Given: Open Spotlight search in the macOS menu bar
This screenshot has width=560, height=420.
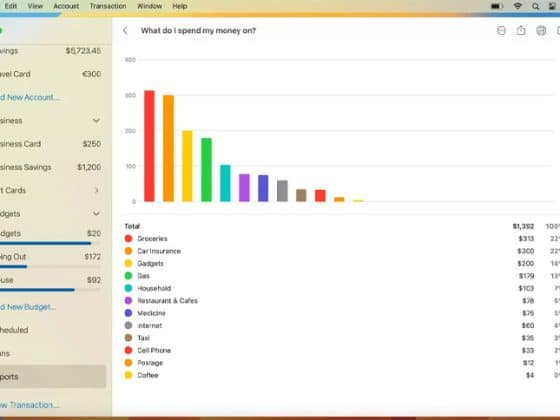Looking at the screenshot, I should click(535, 6).
